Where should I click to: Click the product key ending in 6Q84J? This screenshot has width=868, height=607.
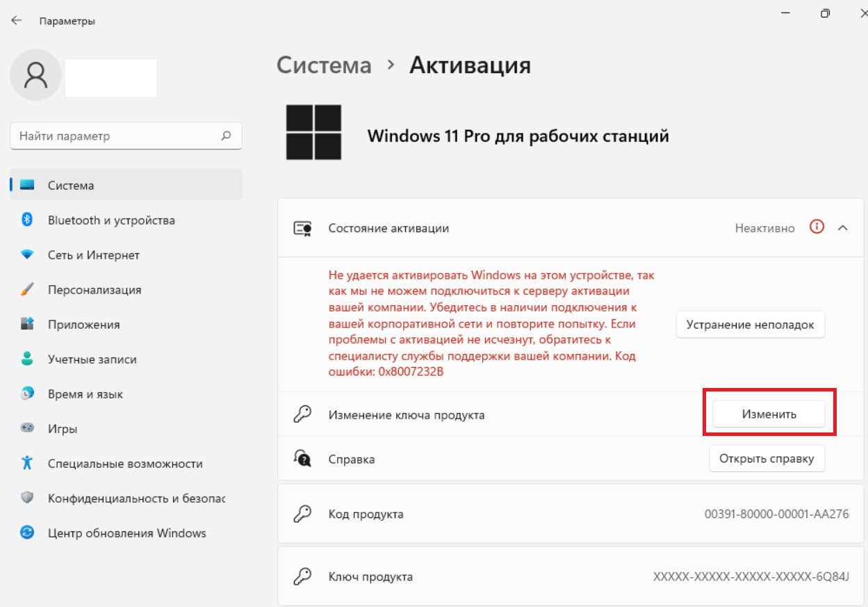coord(751,577)
